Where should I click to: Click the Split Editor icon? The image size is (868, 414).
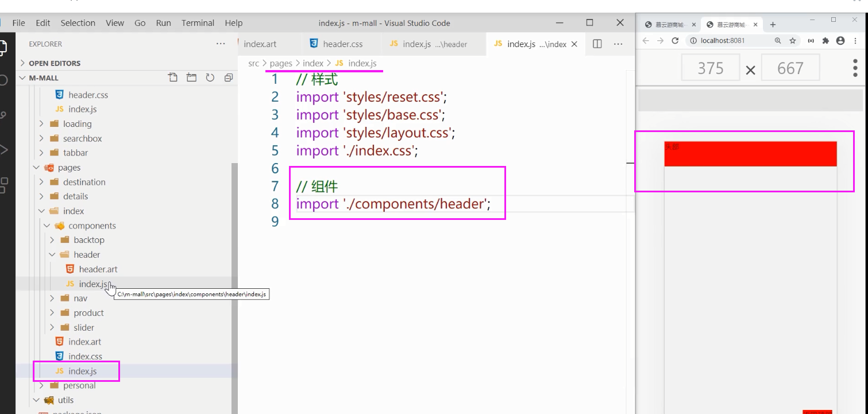[x=597, y=44]
